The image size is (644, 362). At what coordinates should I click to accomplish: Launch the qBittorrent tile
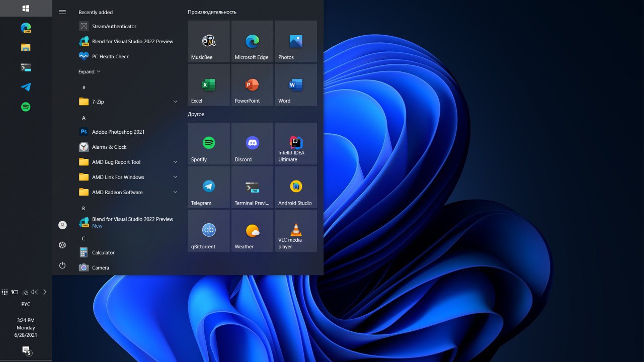click(x=209, y=231)
